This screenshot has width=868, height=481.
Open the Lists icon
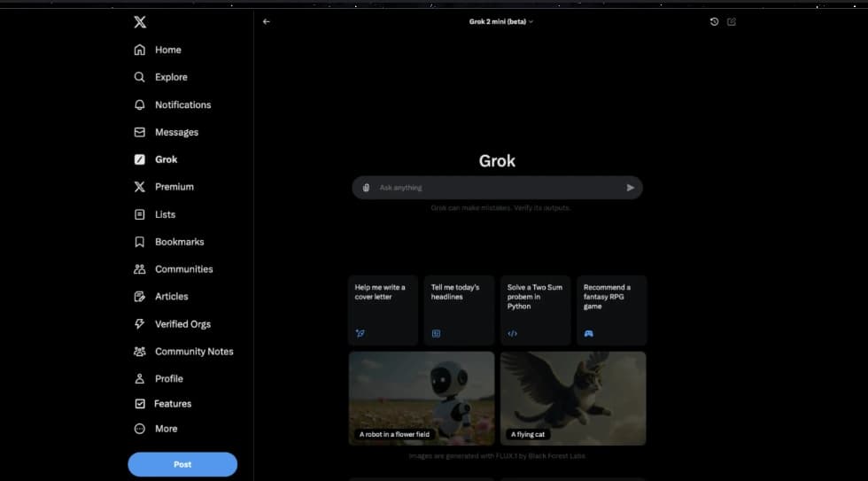(140, 214)
